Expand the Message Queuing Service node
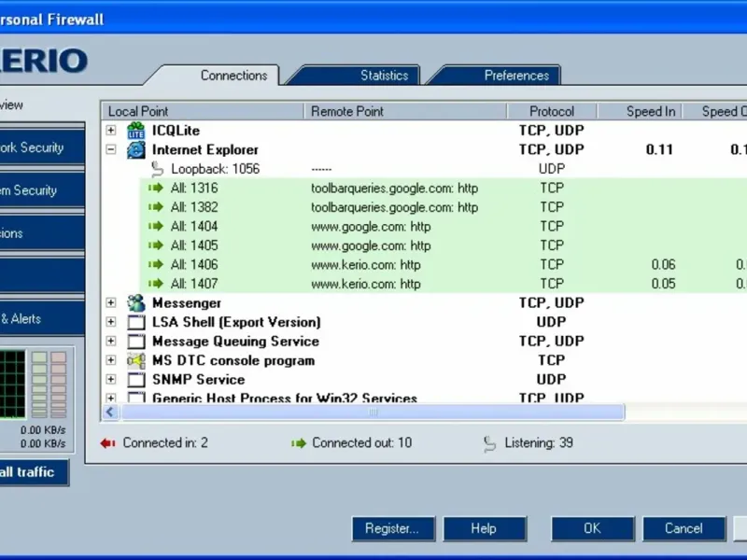 (x=111, y=341)
